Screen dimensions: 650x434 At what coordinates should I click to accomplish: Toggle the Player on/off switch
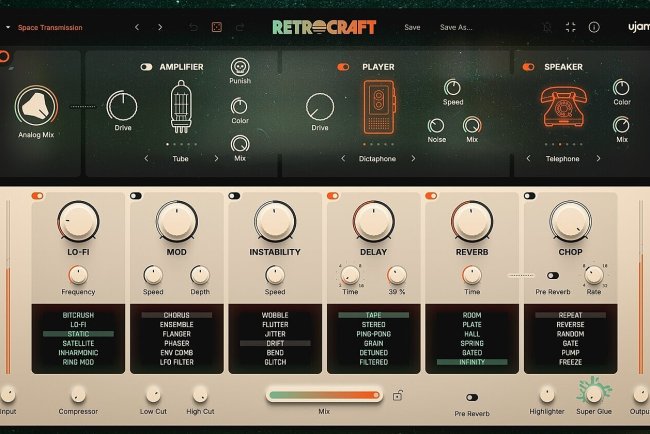tap(343, 67)
